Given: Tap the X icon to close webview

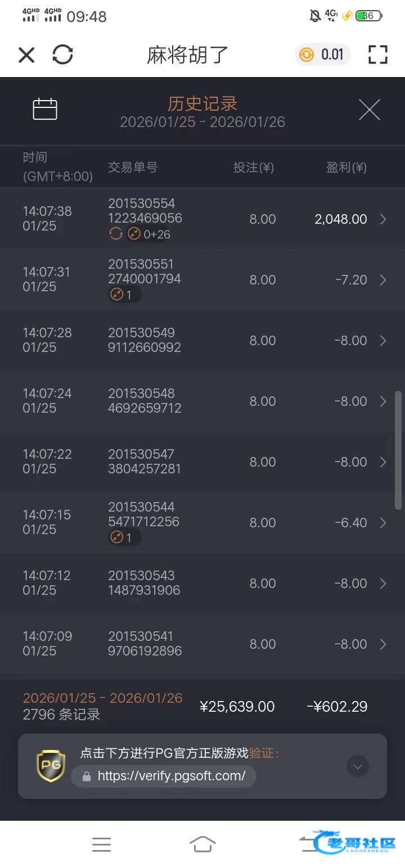Looking at the screenshot, I should coord(26,55).
